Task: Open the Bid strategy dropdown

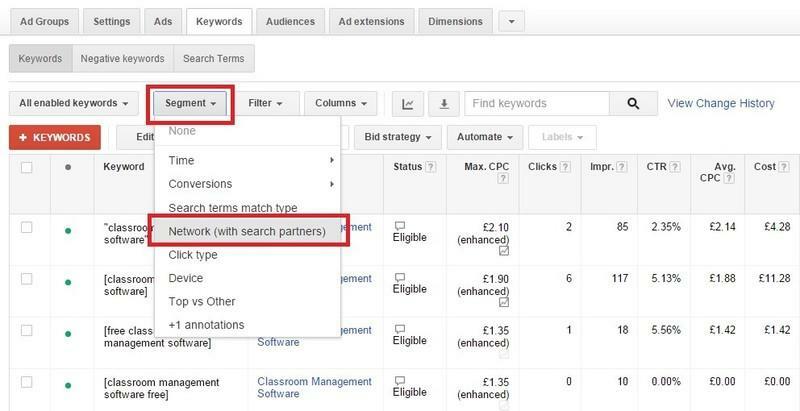Action: pyautogui.click(x=398, y=137)
